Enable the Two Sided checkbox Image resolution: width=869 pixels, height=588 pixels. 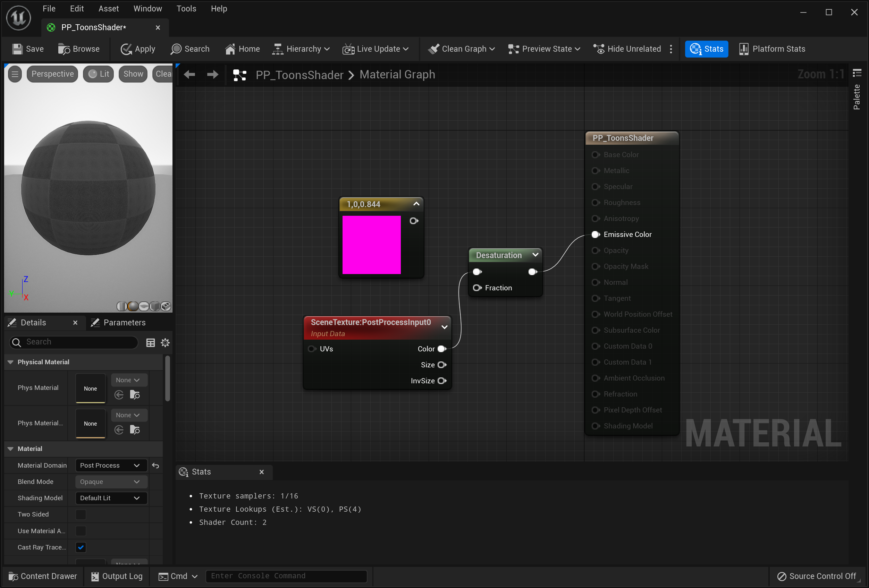(x=81, y=514)
